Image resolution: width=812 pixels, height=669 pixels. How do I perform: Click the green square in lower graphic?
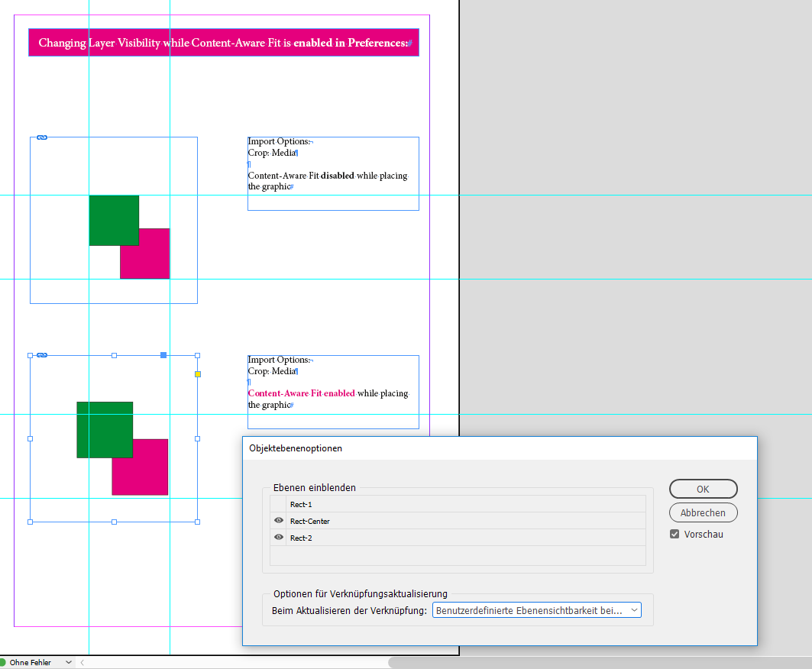105,429
